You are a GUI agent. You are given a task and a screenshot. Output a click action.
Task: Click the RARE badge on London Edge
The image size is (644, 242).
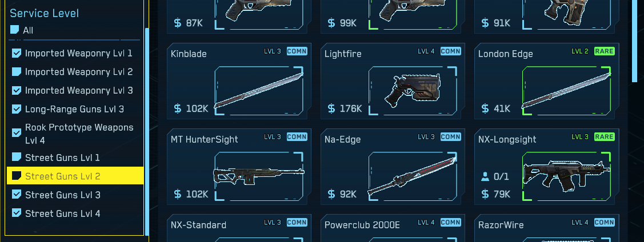click(604, 51)
